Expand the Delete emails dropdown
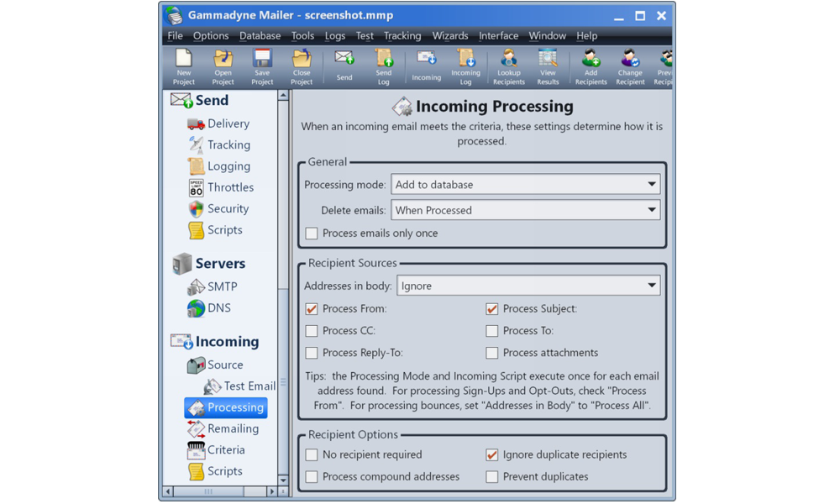The width and height of the screenshot is (840, 504). (x=525, y=210)
